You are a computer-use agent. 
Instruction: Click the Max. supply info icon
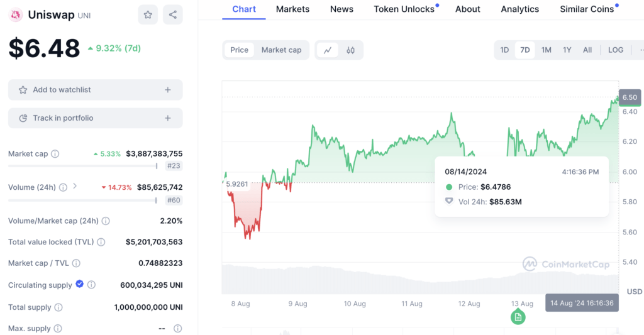pos(178,329)
